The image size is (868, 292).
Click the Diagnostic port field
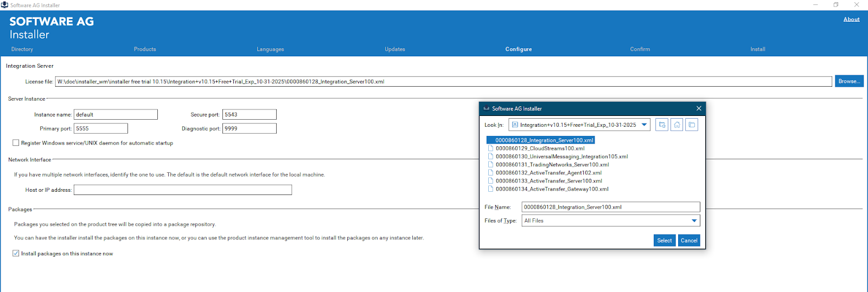250,128
